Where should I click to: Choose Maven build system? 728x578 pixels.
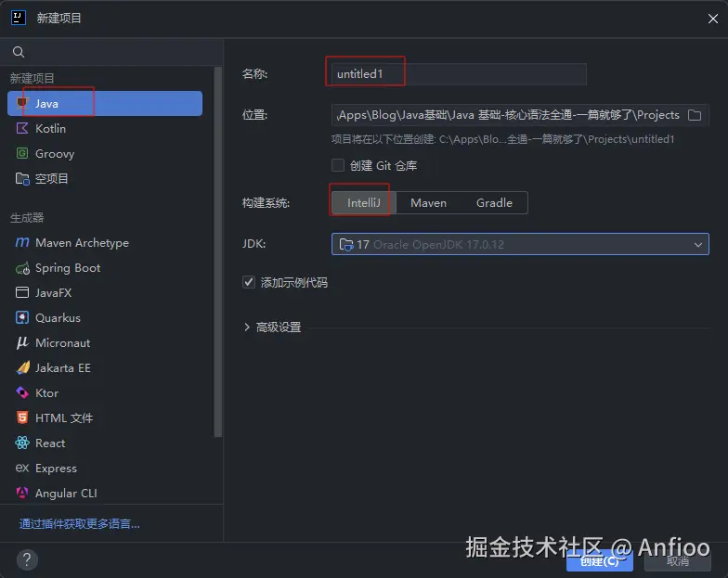428,202
